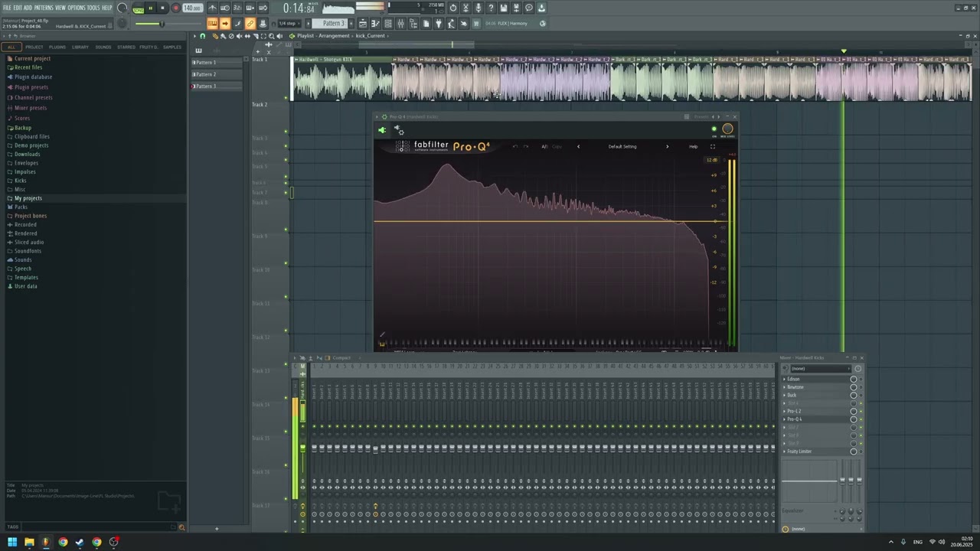
Task: Click Help in Pro-Q 4
Action: (693, 146)
